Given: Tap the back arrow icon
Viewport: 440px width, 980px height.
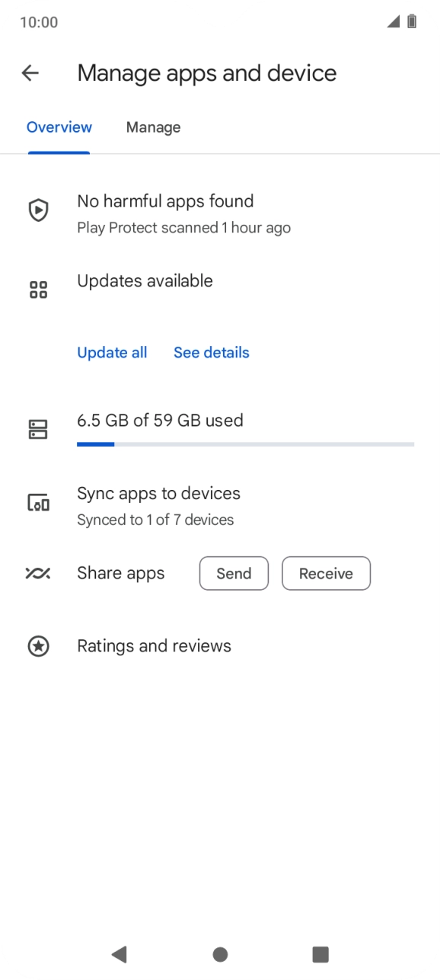Looking at the screenshot, I should [x=30, y=73].
